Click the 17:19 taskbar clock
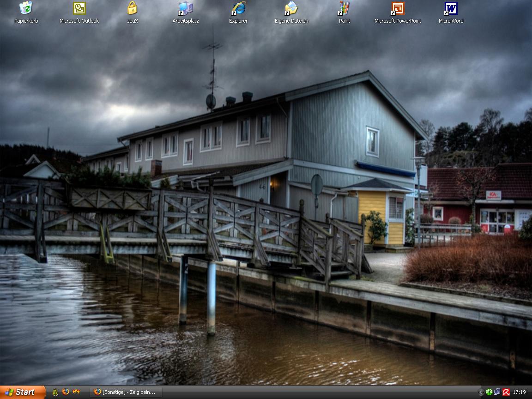 519,392
